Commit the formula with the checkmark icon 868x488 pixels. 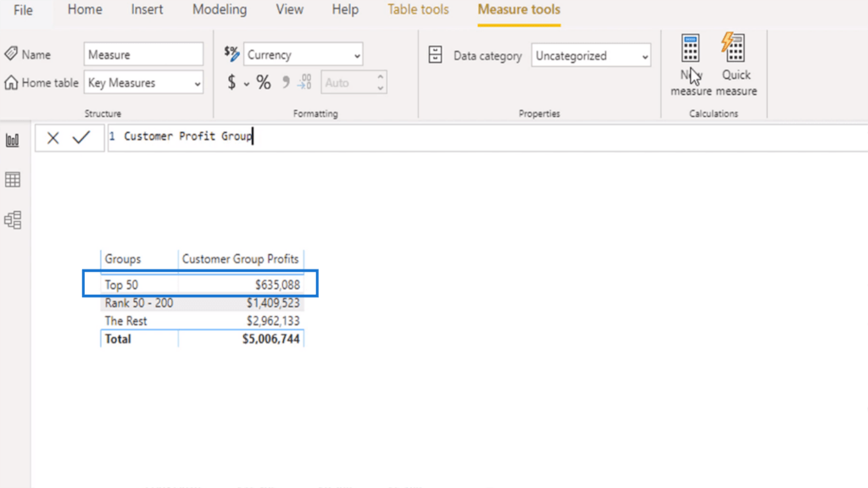pyautogui.click(x=81, y=137)
